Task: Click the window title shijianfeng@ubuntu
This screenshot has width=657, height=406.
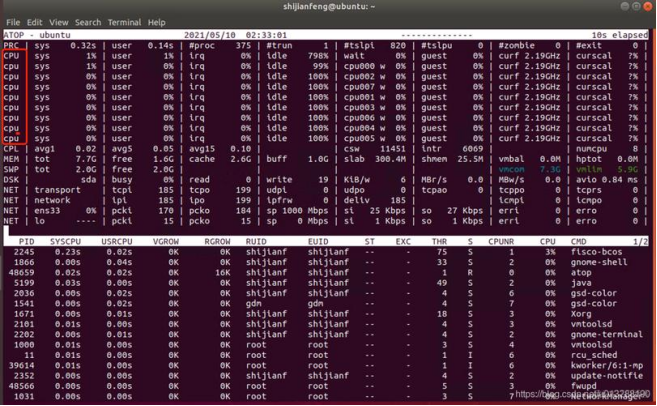Action: [x=329, y=6]
